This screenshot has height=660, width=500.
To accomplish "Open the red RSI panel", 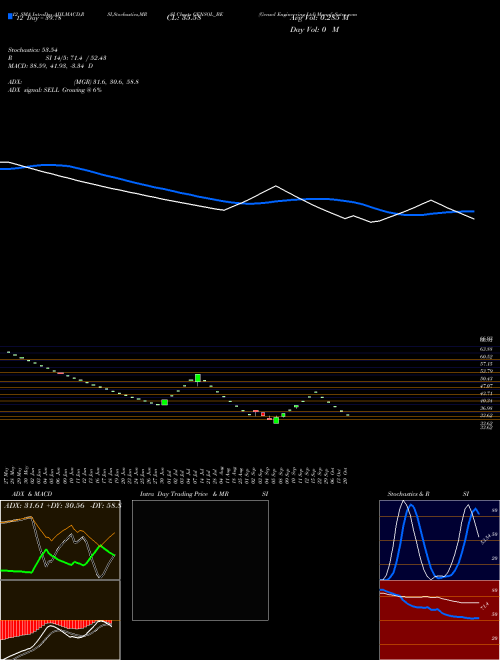I will [x=439, y=620].
